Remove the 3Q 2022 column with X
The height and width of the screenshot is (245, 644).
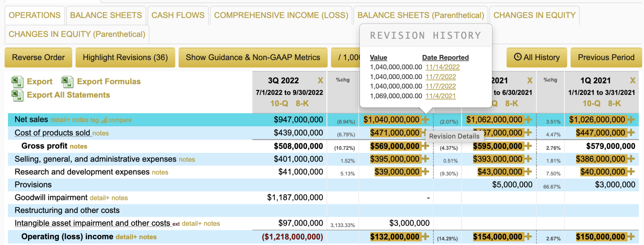point(320,81)
